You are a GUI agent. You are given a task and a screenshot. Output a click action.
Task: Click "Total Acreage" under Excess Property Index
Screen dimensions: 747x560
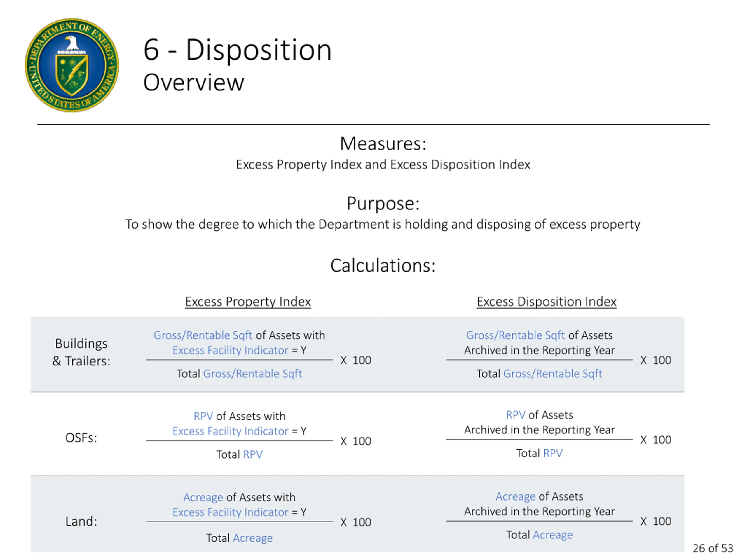[239, 538]
